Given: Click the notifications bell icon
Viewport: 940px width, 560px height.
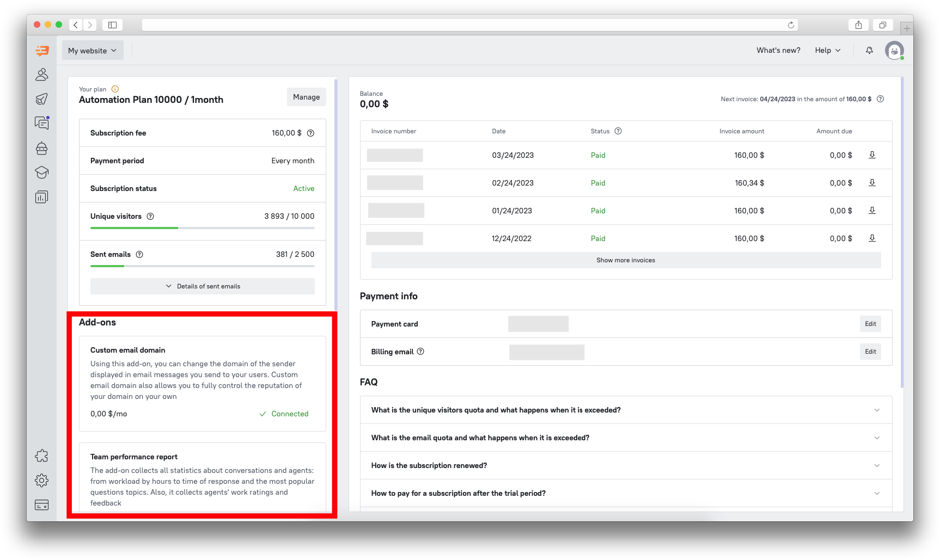Looking at the screenshot, I should click(869, 51).
